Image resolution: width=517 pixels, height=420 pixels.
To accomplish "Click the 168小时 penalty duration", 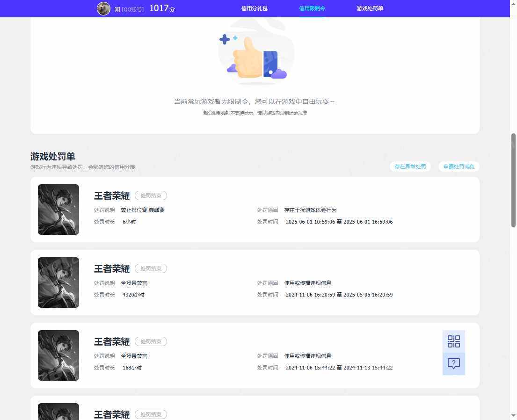I will tap(132, 368).
